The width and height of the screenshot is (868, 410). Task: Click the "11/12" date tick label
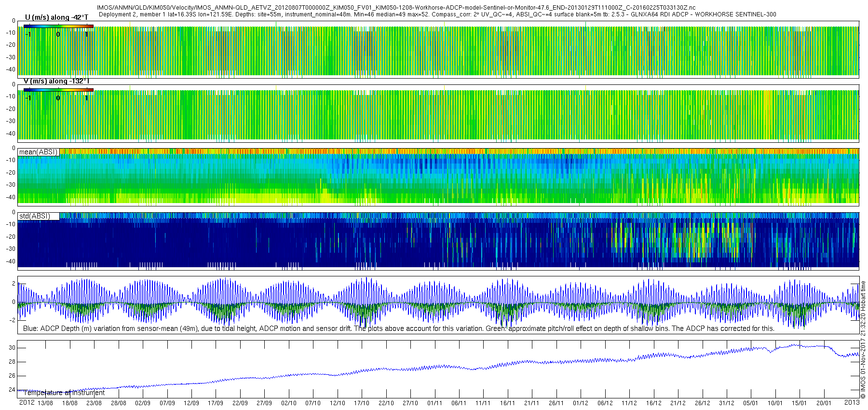coord(629,403)
